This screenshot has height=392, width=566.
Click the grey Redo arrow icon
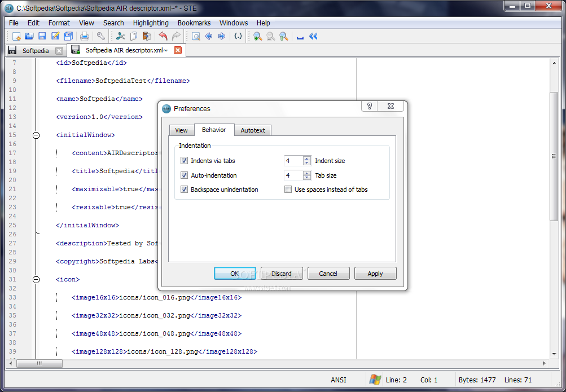coord(176,36)
